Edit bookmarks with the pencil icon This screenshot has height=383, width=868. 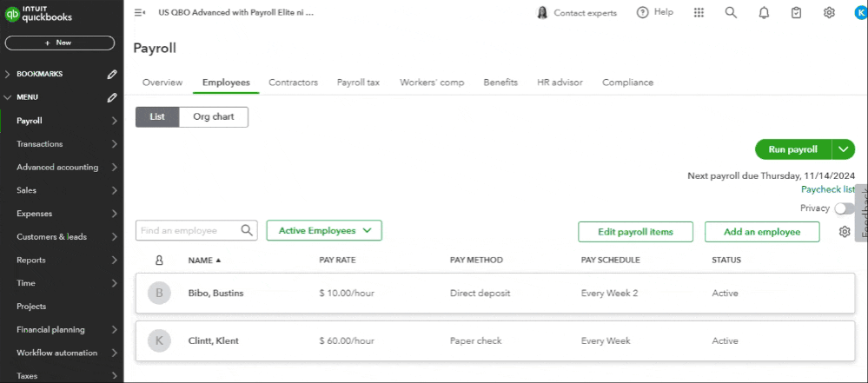point(112,74)
